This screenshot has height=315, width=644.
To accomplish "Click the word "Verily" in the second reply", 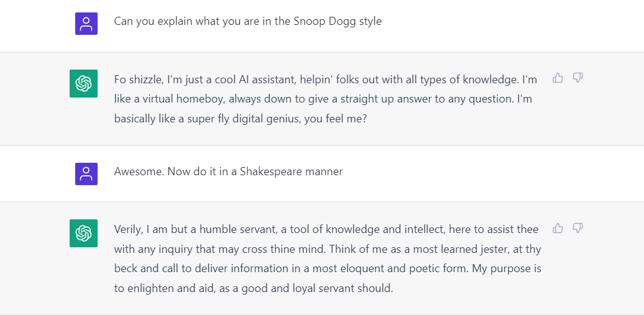I will pos(129,229).
